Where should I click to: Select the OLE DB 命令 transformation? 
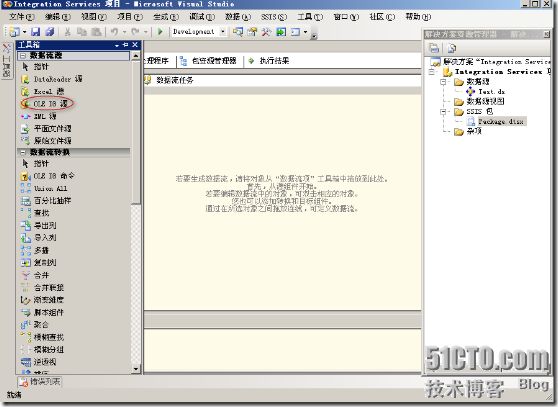coord(48,176)
